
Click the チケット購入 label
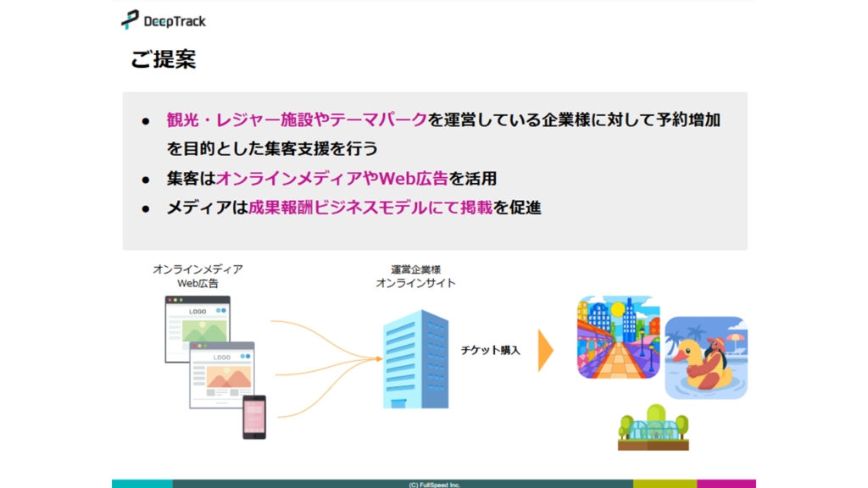(x=491, y=350)
